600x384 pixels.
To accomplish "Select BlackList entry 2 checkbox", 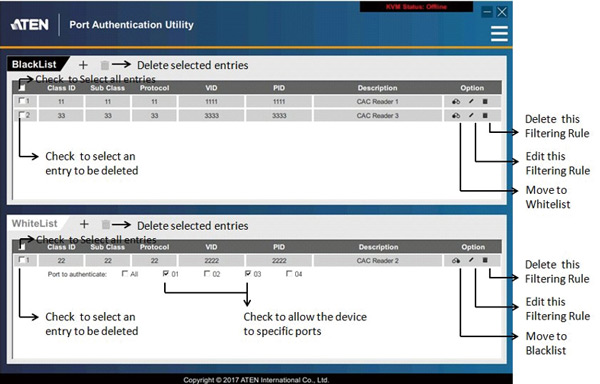I will pos(21,114).
